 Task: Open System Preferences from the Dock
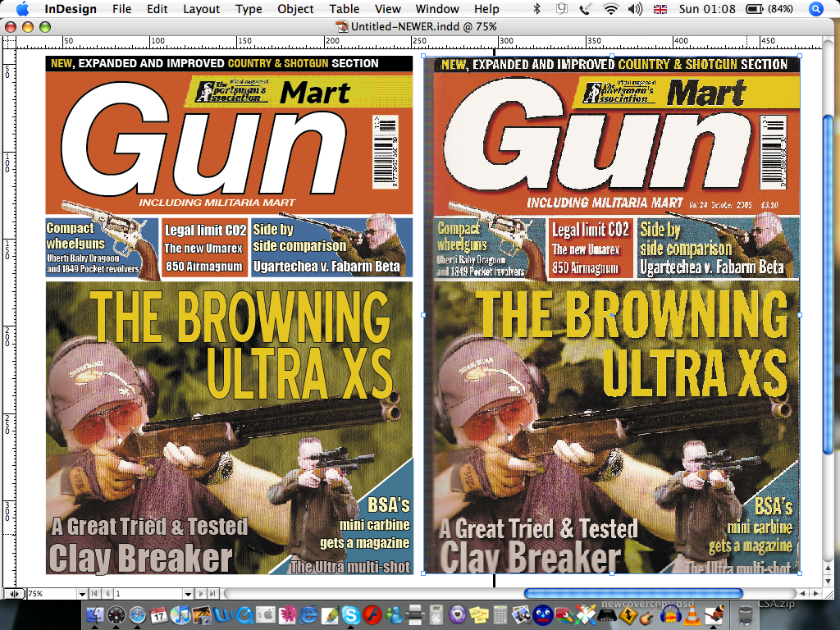(x=266, y=615)
